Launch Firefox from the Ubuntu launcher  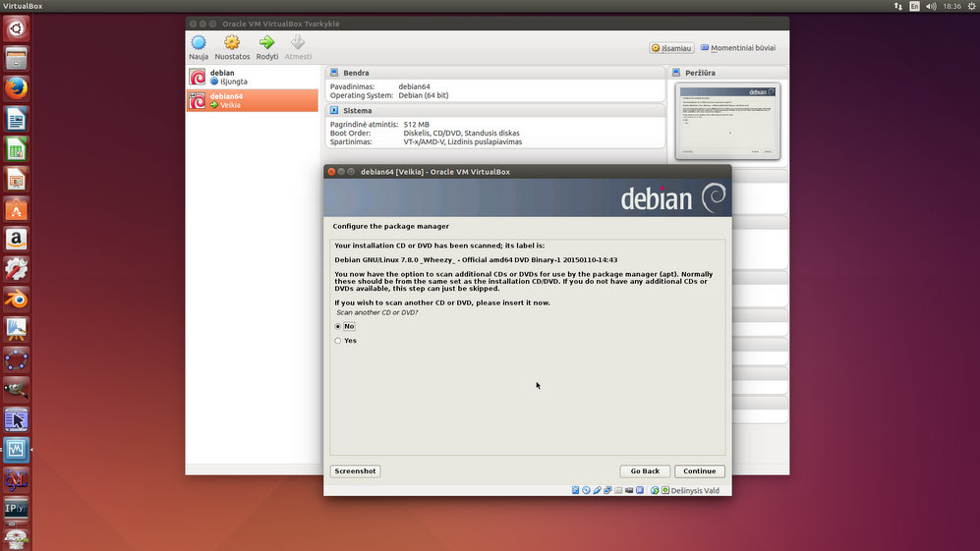point(16,88)
